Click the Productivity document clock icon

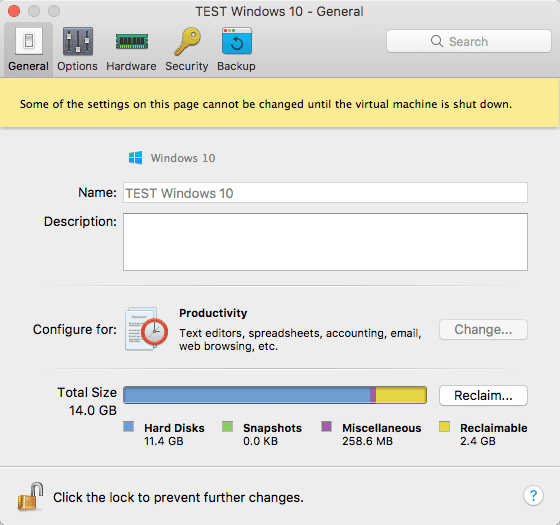point(146,329)
